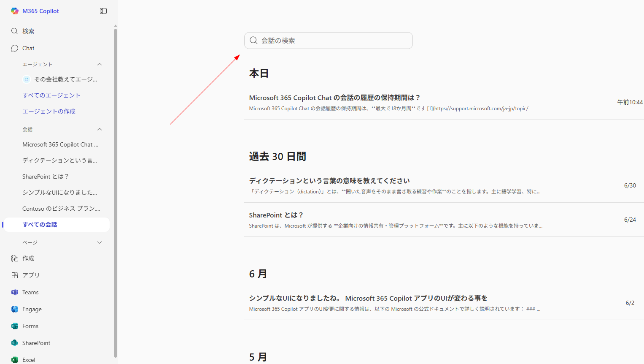644x364 pixels.
Task: Expand the ページ section chevron
Action: click(100, 242)
